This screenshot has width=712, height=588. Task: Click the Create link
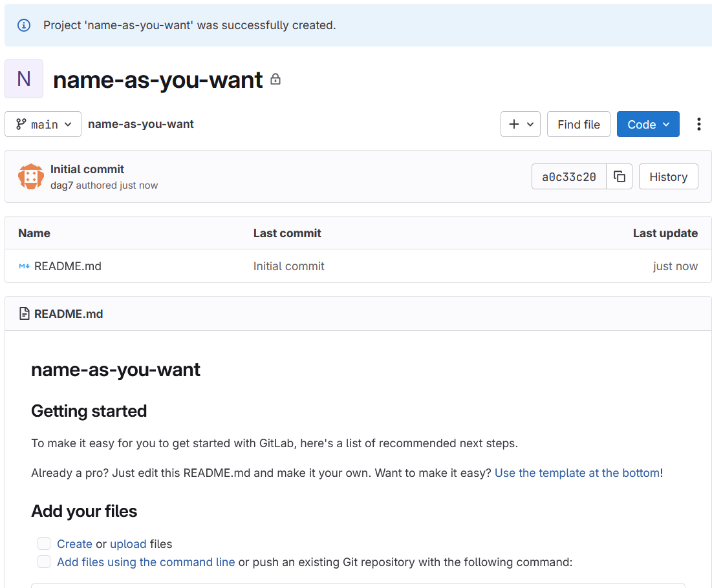click(74, 544)
